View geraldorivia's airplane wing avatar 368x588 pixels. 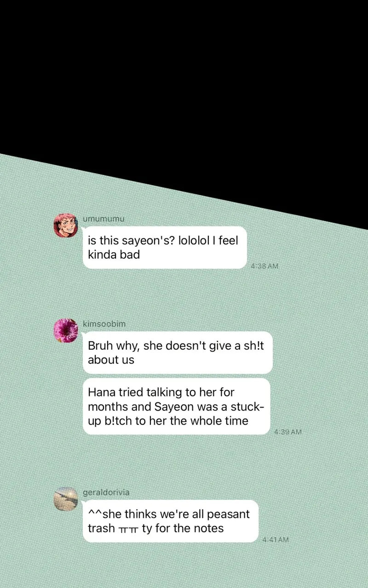[65, 499]
